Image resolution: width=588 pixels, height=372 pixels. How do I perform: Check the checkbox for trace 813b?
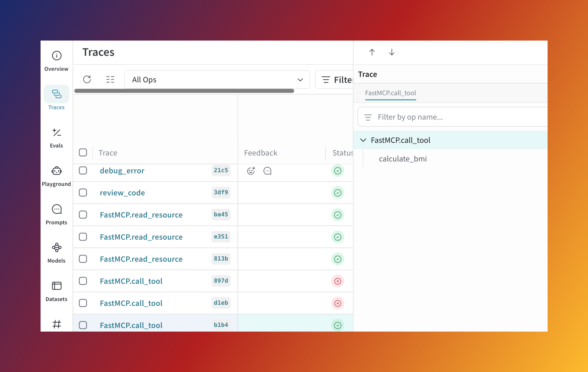point(83,259)
